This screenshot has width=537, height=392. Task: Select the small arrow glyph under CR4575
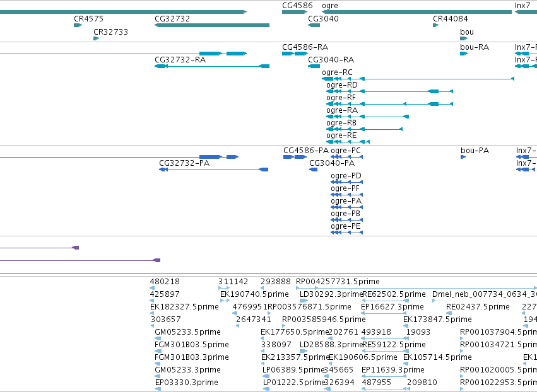(x=78, y=25)
